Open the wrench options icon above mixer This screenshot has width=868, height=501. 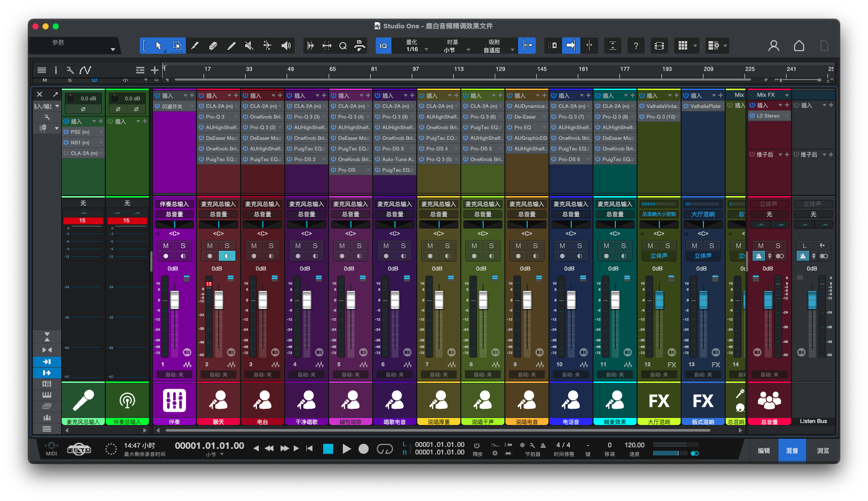(70, 70)
